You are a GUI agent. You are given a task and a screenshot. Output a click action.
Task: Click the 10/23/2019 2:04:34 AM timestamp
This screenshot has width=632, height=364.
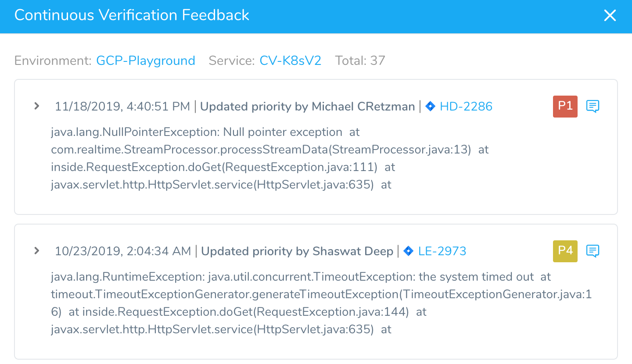pos(123,251)
